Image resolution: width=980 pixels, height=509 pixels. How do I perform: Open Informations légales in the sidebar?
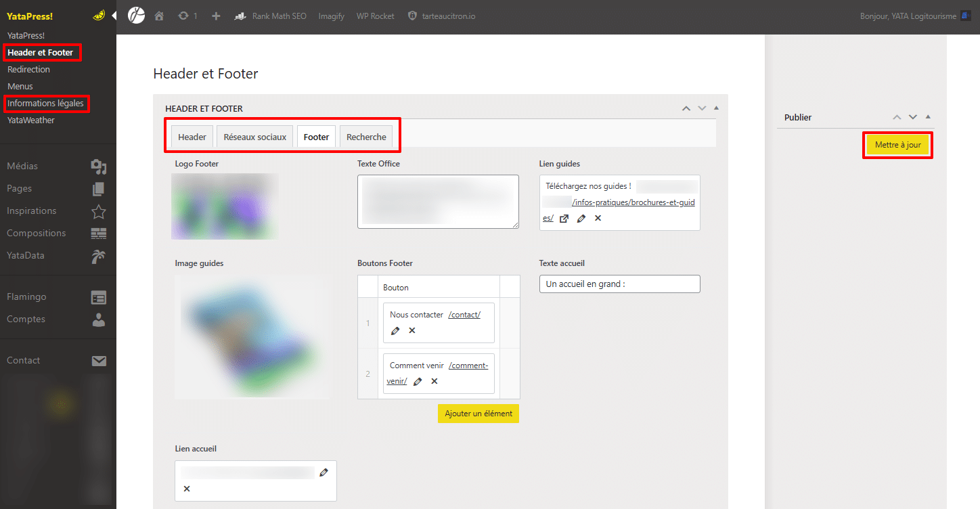click(45, 104)
